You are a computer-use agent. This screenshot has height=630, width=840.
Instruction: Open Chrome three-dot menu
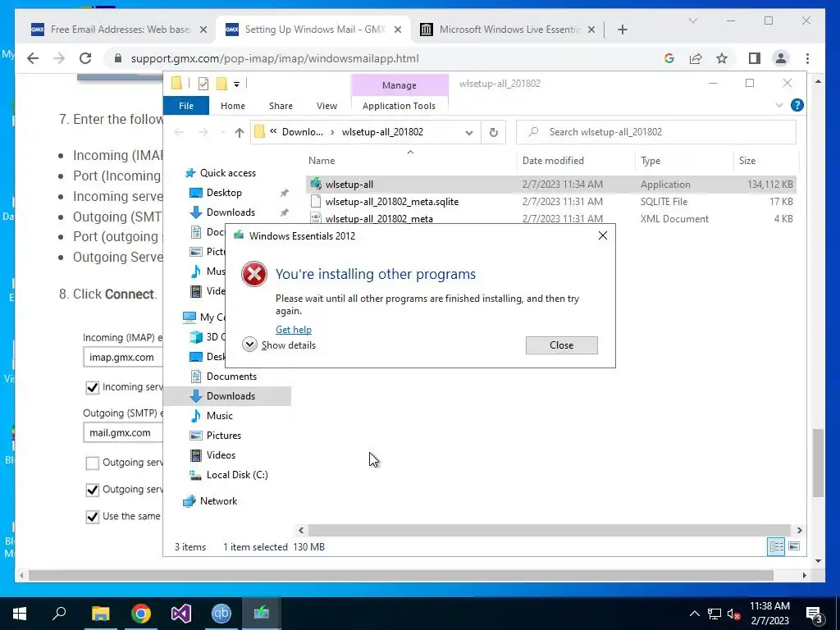point(807,58)
